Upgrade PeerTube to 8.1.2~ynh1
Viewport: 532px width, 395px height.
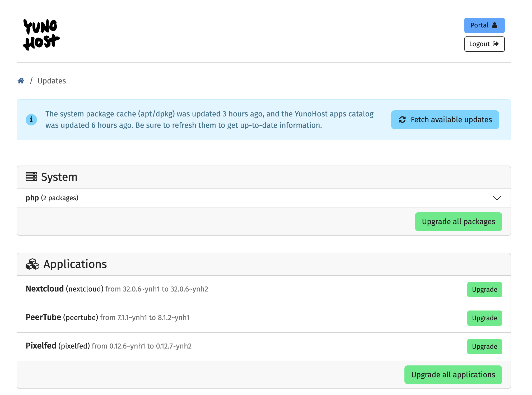484,318
